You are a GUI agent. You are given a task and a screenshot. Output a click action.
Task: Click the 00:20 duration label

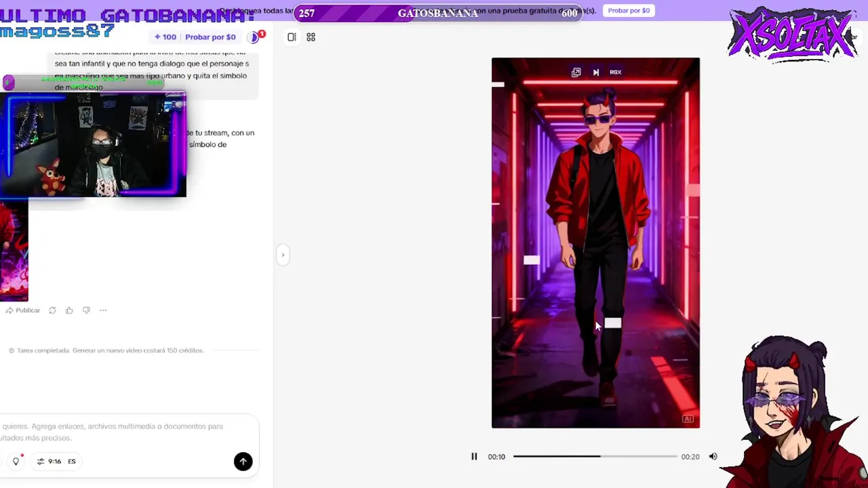tap(690, 457)
